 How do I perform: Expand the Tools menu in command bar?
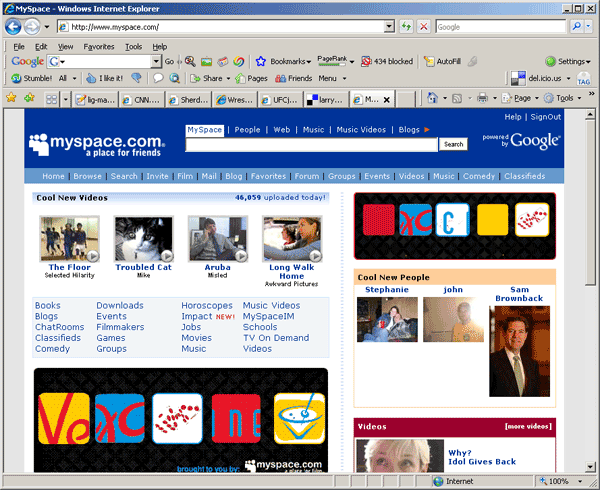[x=579, y=98]
